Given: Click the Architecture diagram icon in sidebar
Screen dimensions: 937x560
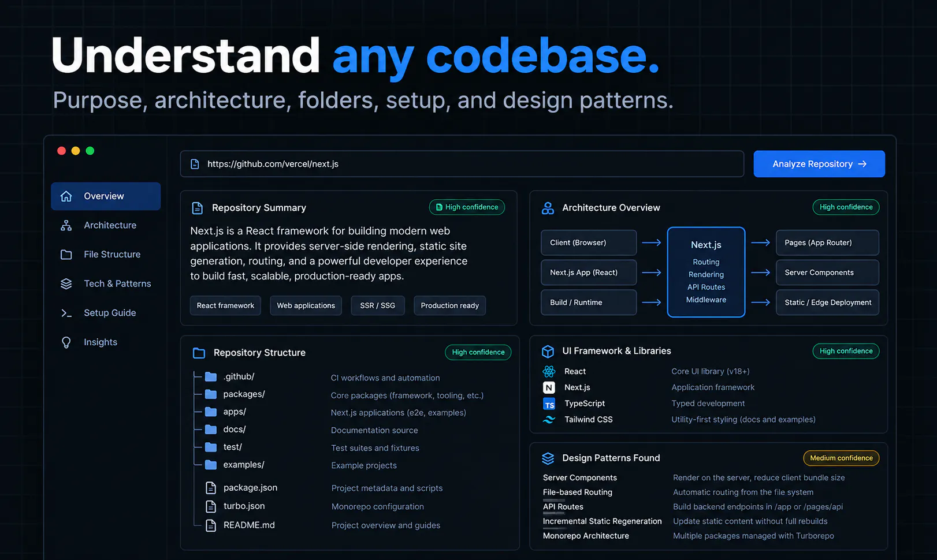Looking at the screenshot, I should click(x=66, y=225).
